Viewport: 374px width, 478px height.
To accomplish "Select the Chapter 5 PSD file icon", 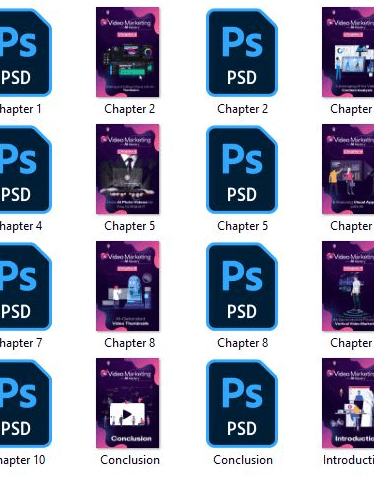I will [242, 169].
